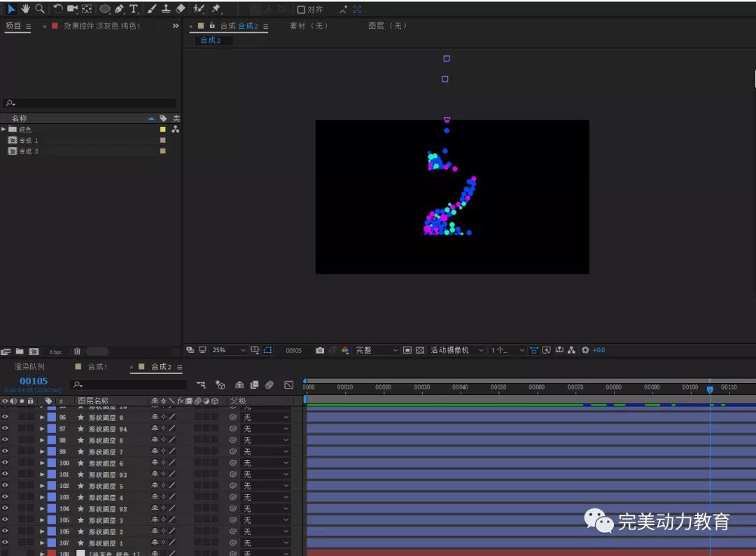This screenshot has width=756, height=556.
Task: Switch to the 合成1 timeline tab
Action: point(97,367)
